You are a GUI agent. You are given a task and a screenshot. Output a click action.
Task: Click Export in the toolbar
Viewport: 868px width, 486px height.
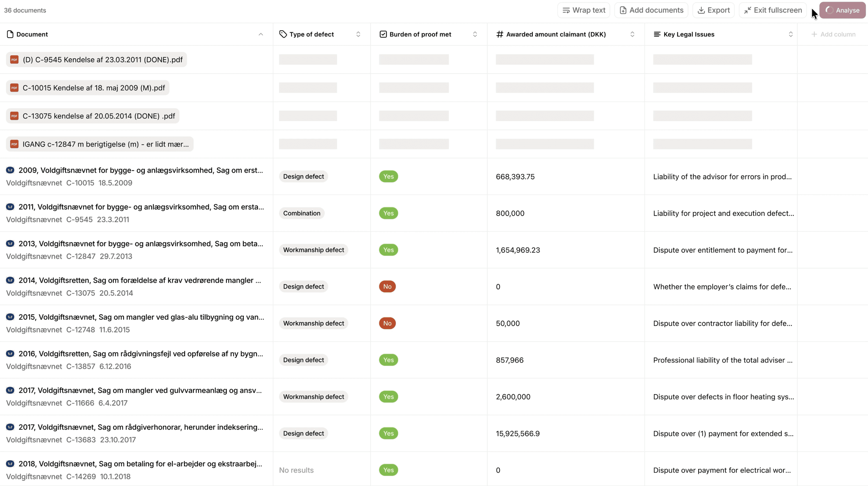tap(713, 10)
